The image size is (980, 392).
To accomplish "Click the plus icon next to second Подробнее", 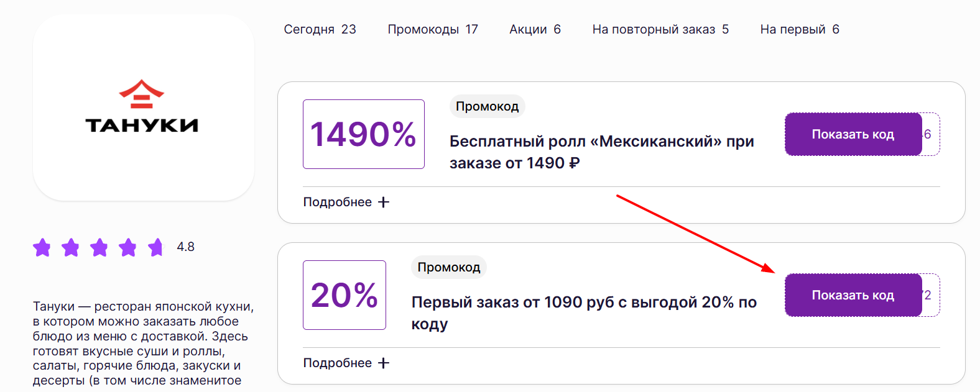I will pos(384,362).
